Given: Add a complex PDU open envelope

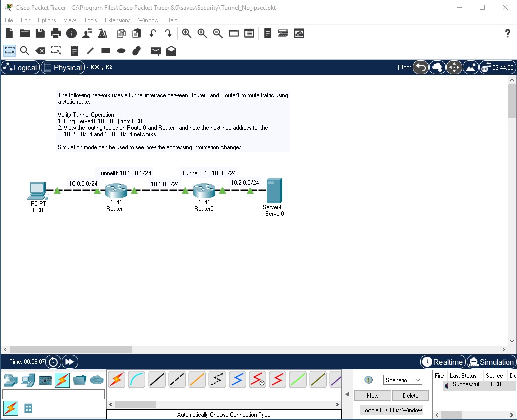Looking at the screenshot, I should 171,51.
